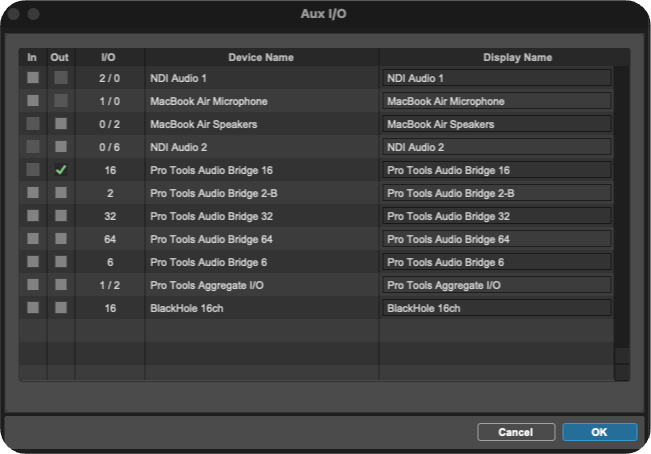Enable Out for MacBook Air Speakers
Image resolution: width=651 pixels, height=454 pixels.
pos(61,124)
